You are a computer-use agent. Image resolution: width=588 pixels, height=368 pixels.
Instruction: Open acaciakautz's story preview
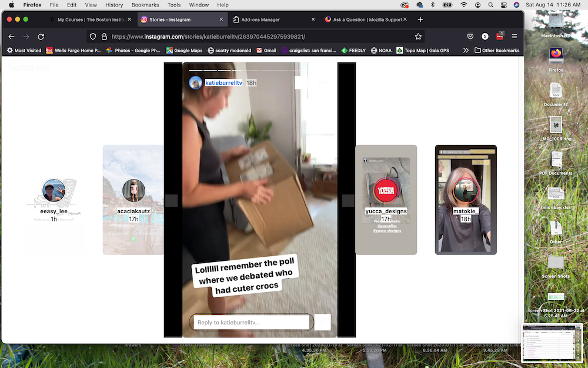[133, 200]
